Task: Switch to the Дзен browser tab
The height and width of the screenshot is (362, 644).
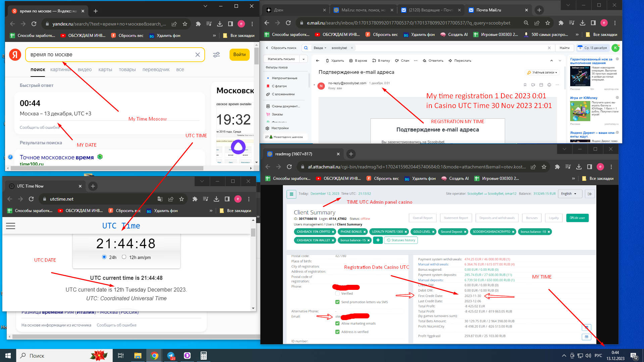Action: point(295,10)
